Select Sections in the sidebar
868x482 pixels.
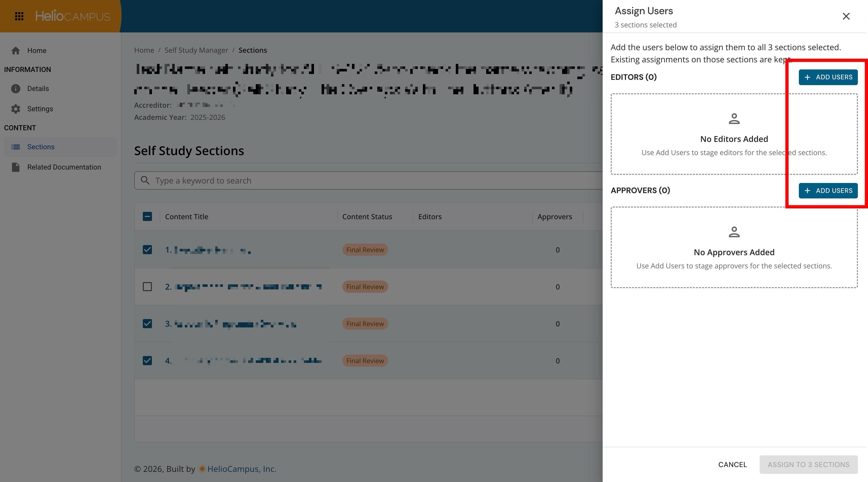pyautogui.click(x=60, y=147)
